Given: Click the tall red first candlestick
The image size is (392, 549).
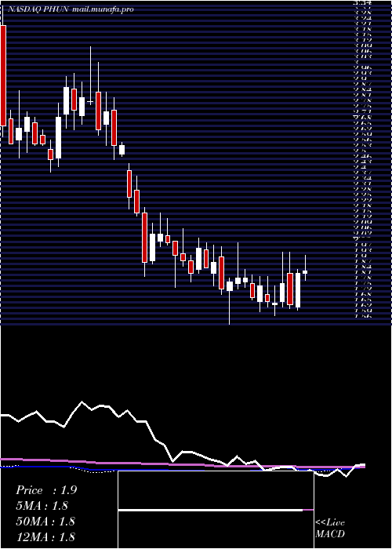Looking at the screenshot, I should click(3, 75).
